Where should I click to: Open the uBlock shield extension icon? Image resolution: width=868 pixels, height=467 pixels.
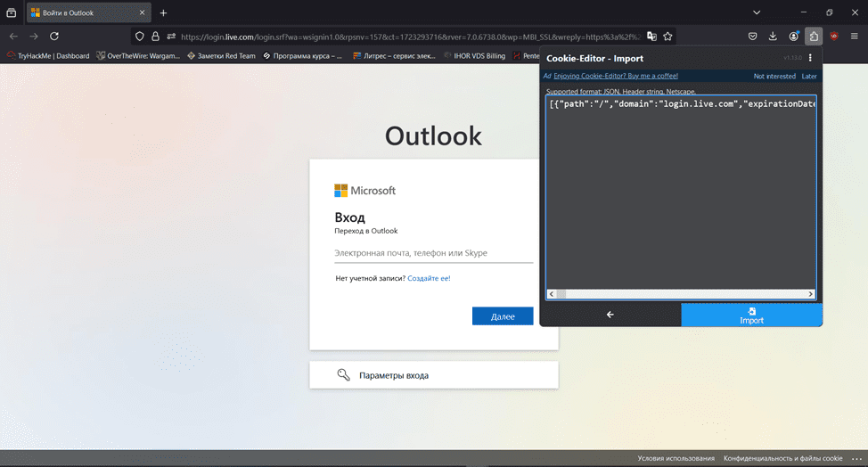coord(834,37)
